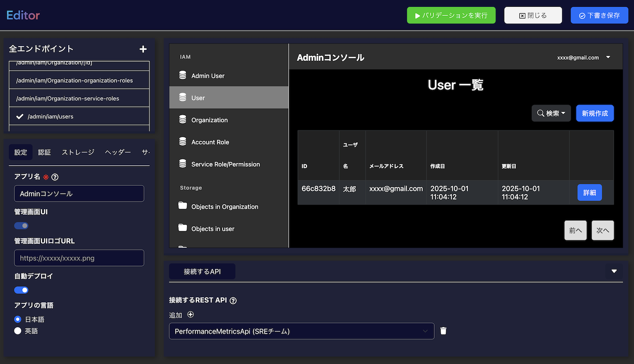Delete the PerformanceMetricsApi entry with trash icon
This screenshot has width=634, height=364.
pos(443,331)
